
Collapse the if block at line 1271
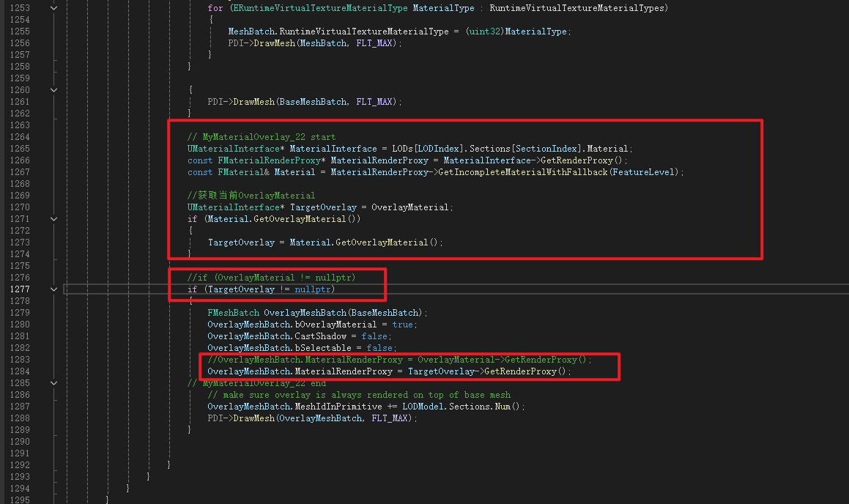[53, 219]
